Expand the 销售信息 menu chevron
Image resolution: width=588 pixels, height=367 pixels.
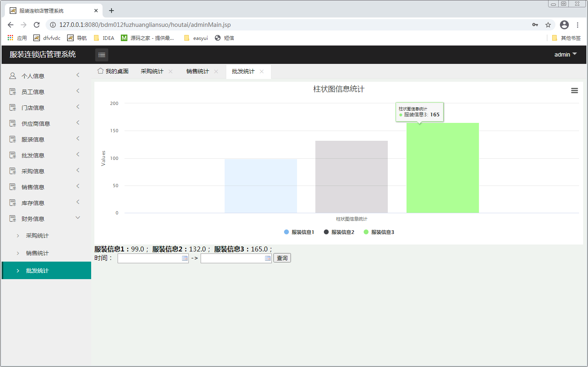click(x=78, y=186)
